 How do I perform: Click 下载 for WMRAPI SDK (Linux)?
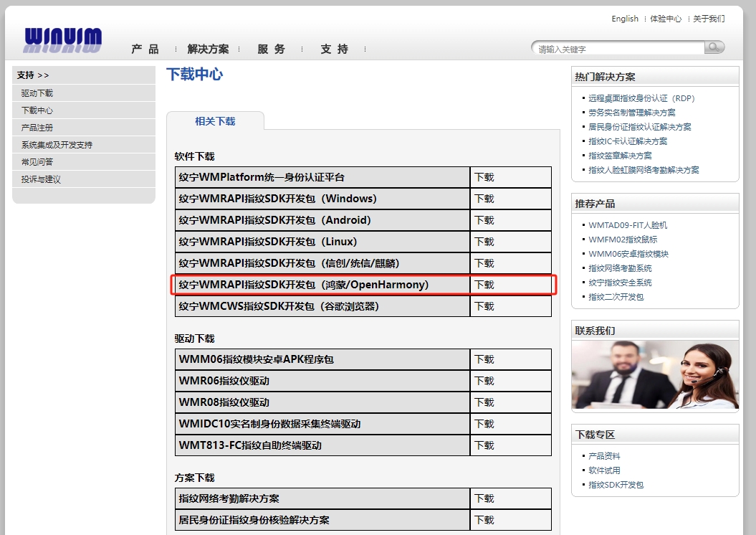pos(484,242)
